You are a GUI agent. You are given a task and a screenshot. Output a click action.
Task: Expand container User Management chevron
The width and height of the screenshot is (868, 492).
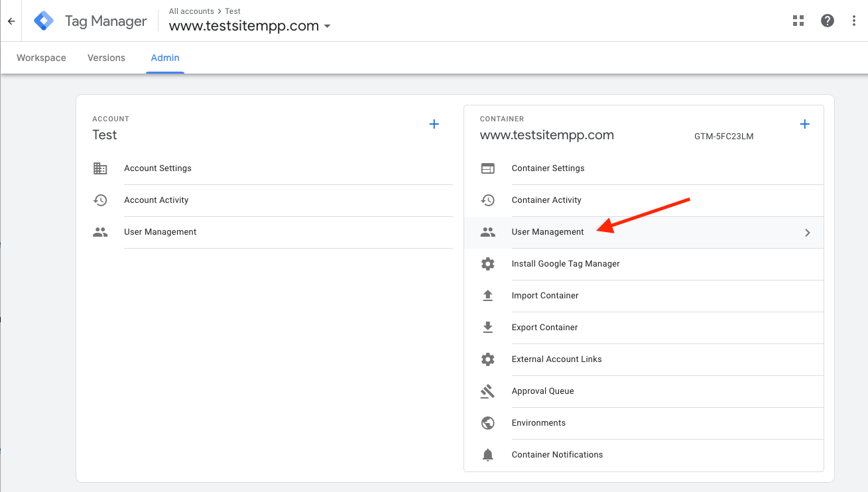point(808,233)
